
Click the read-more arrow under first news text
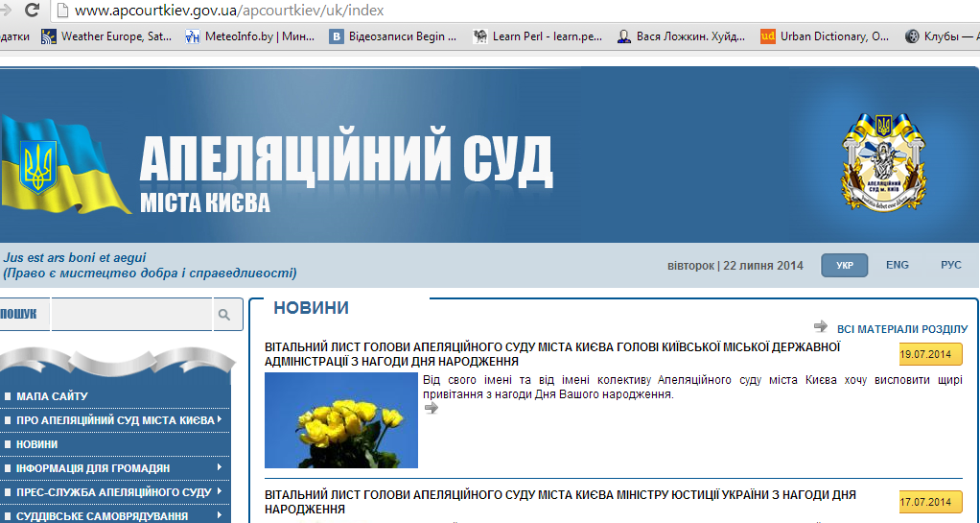[431, 408]
